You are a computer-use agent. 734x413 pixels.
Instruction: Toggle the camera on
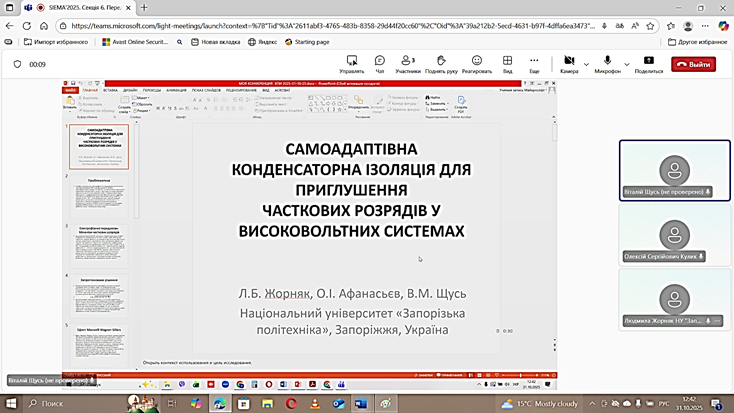568,62
